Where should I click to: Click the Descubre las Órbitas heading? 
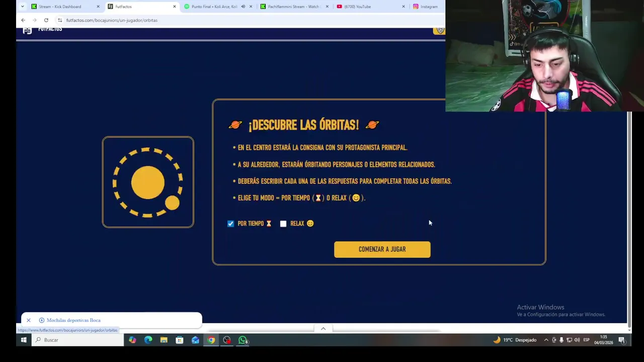point(303,125)
